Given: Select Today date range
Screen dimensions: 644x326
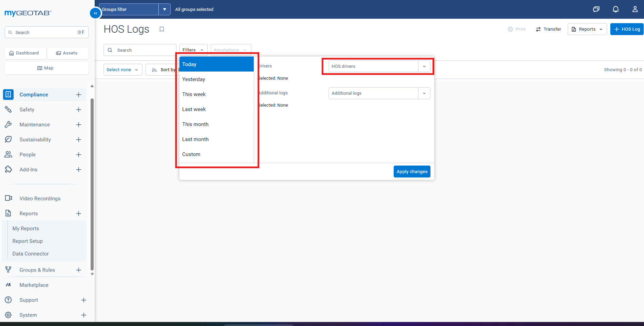Looking at the screenshot, I should (217, 64).
